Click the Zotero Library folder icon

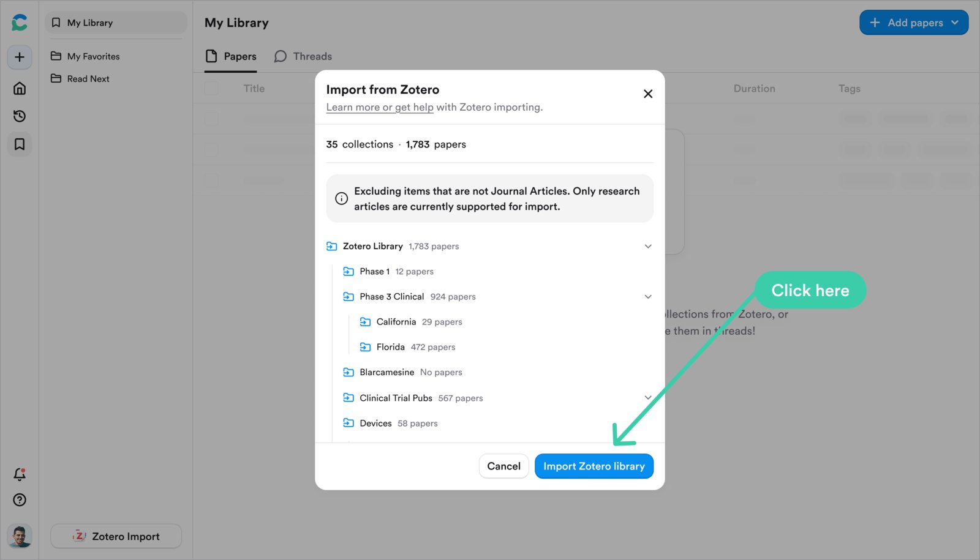pos(332,246)
